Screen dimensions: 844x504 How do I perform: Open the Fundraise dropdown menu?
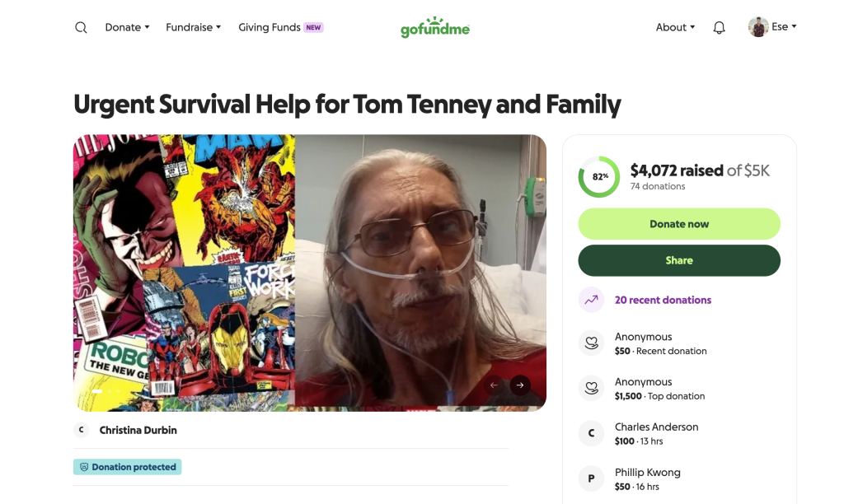point(193,27)
